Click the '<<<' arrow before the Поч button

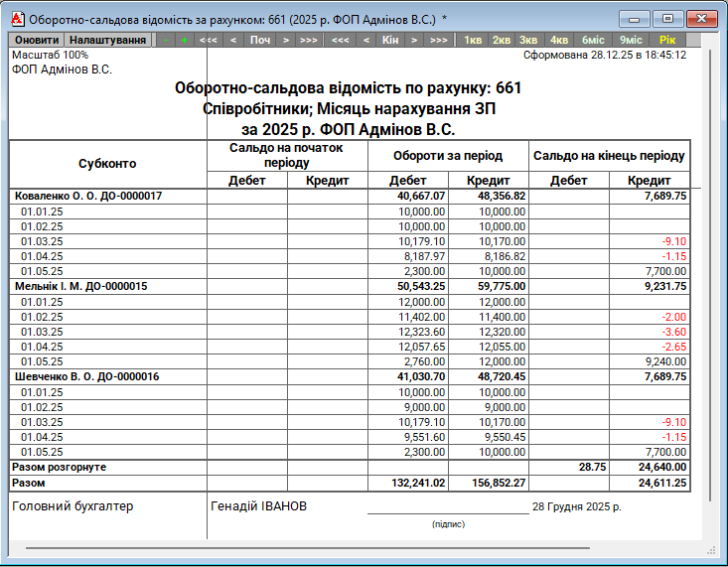click(x=209, y=40)
